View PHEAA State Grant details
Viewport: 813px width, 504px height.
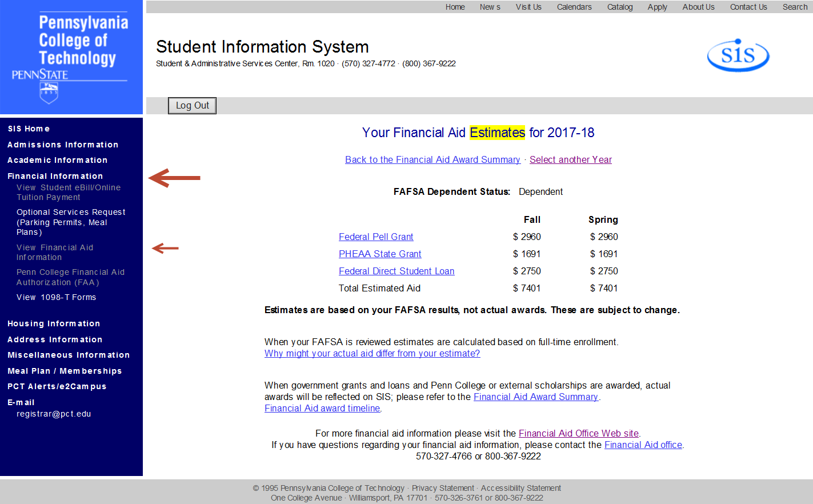pos(379,254)
